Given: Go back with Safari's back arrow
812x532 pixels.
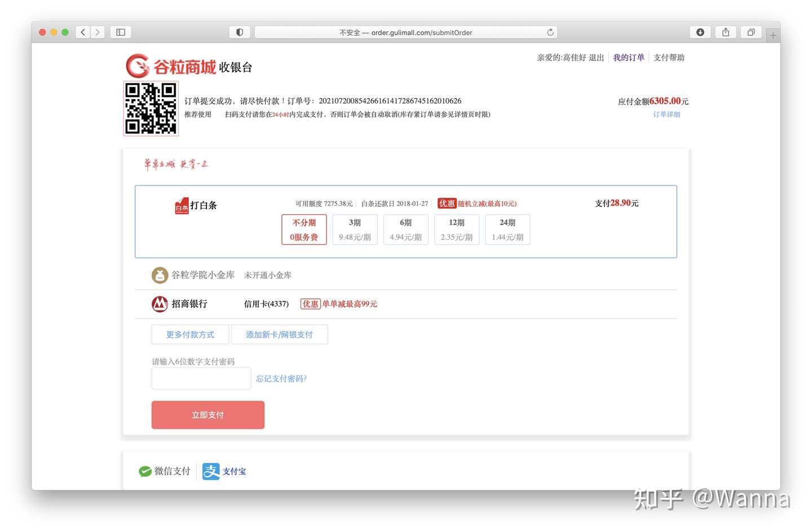Looking at the screenshot, I should [x=83, y=32].
